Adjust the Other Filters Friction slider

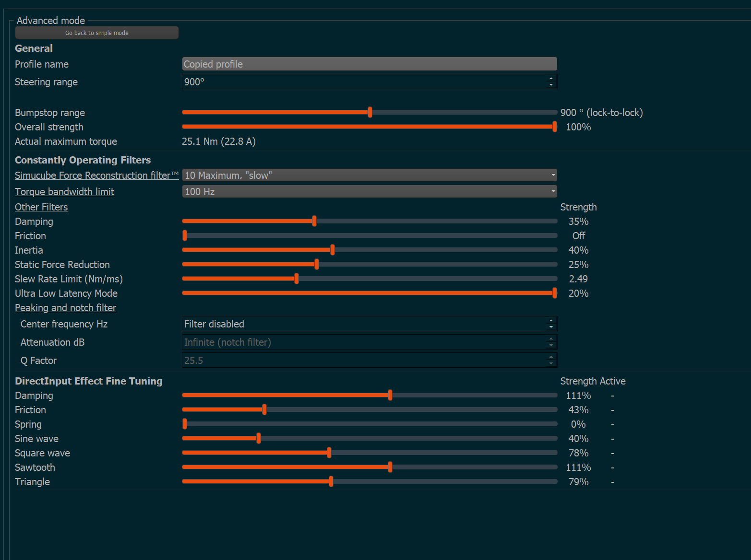point(370,235)
